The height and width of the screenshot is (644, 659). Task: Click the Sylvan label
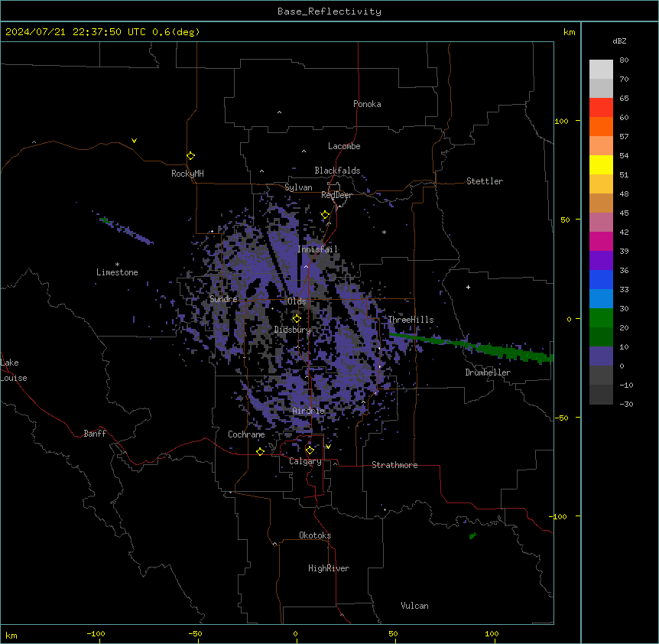(x=298, y=187)
